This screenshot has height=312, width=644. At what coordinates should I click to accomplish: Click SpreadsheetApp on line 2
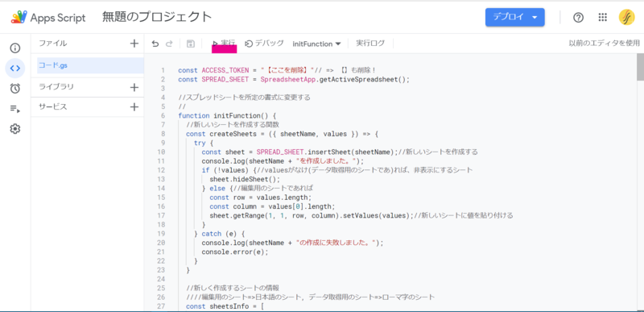[288, 79]
